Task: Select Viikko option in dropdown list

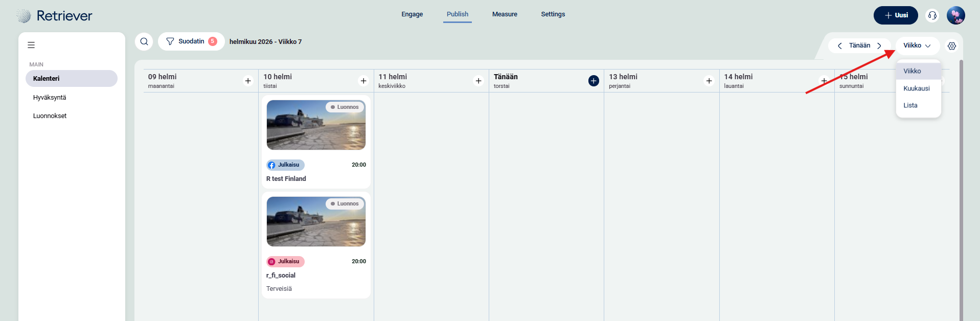Action: (x=919, y=71)
